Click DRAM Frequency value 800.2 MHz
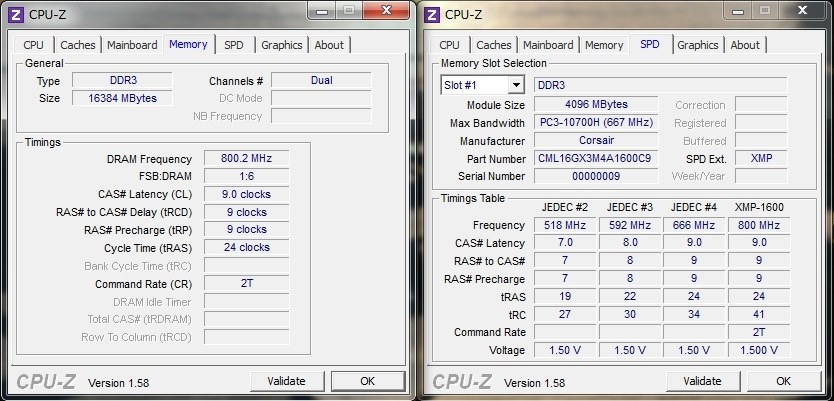The width and height of the screenshot is (834, 401). (246, 158)
